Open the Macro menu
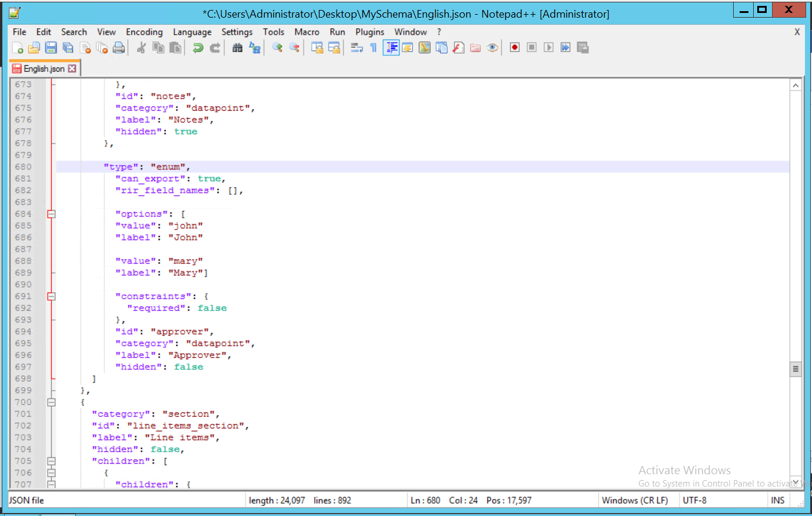 (307, 32)
